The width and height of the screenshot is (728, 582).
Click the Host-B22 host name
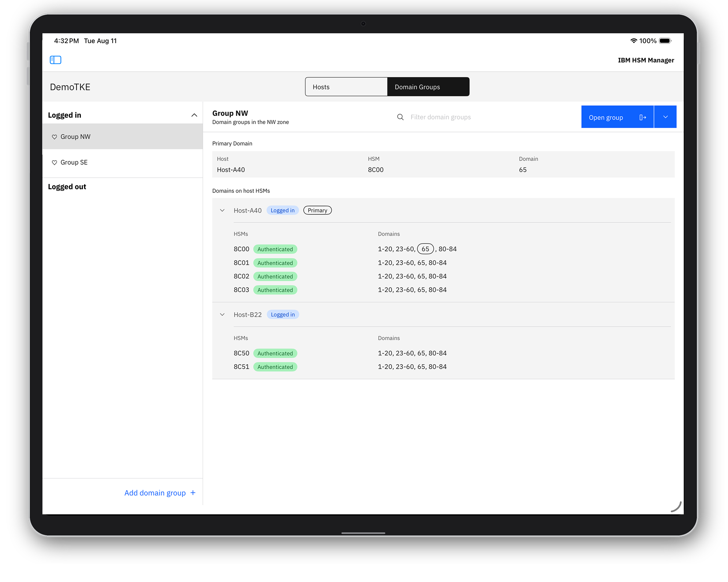[x=248, y=315]
